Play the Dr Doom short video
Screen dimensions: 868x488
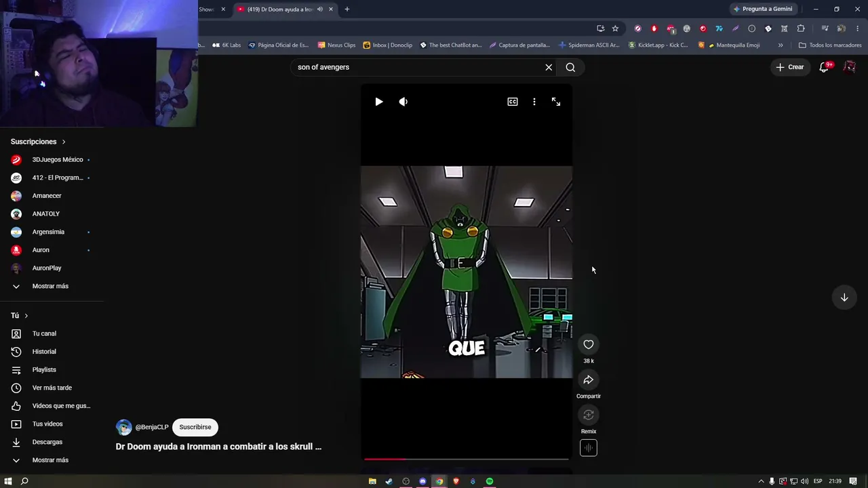[x=379, y=102]
